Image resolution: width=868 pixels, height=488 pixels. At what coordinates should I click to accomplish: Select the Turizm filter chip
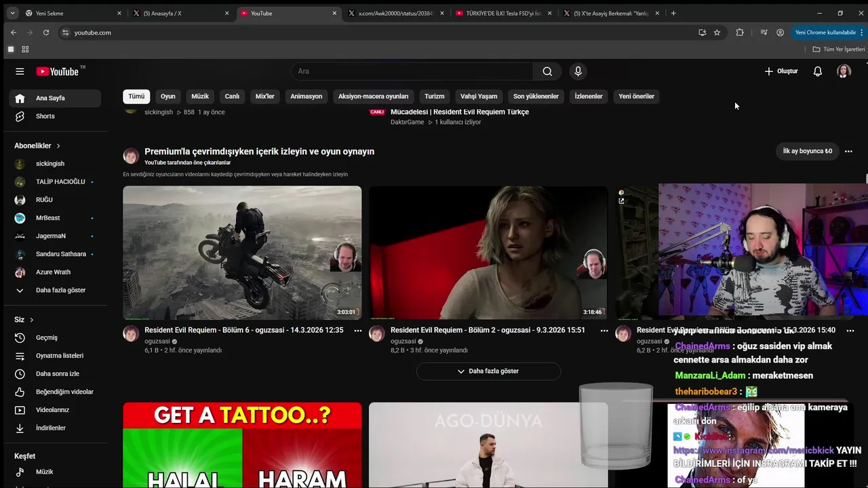pos(435,96)
